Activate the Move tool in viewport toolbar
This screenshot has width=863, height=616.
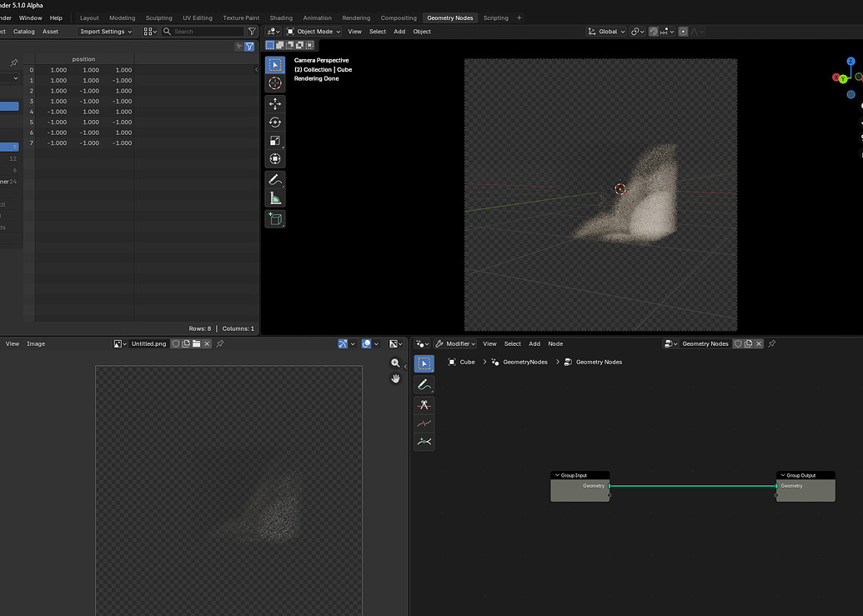coord(275,103)
